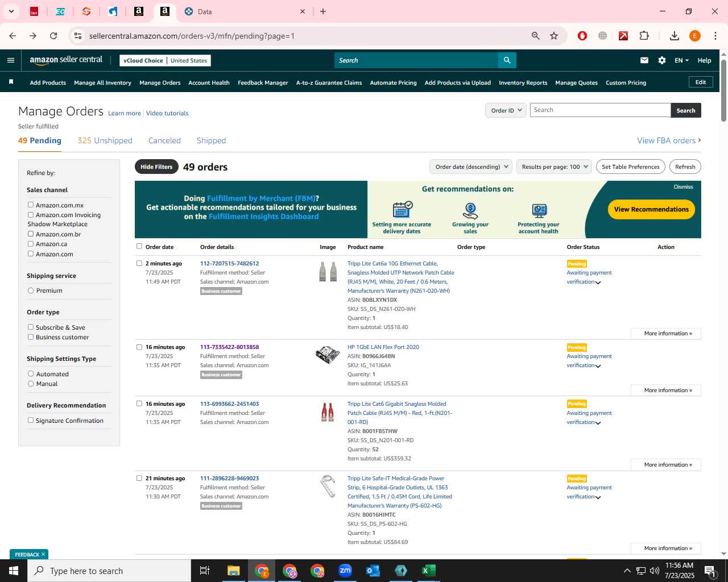Open Account Health menu item

coord(209,82)
